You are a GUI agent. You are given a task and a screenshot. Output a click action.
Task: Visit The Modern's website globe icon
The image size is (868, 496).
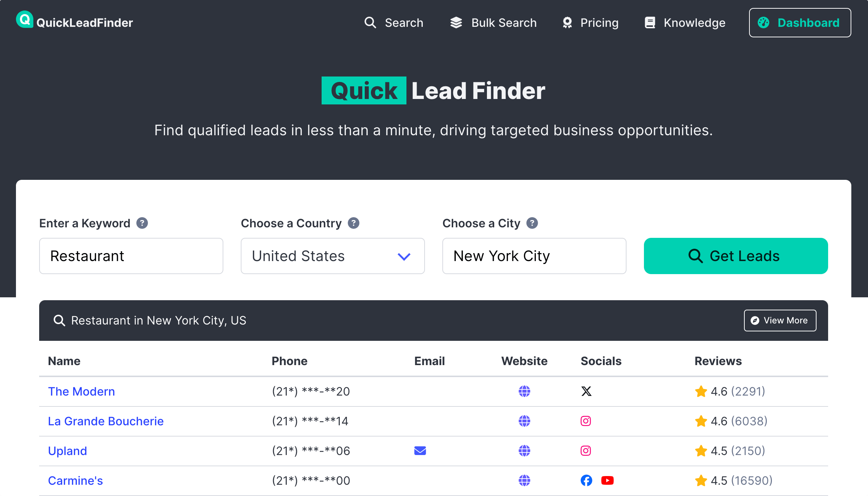524,391
